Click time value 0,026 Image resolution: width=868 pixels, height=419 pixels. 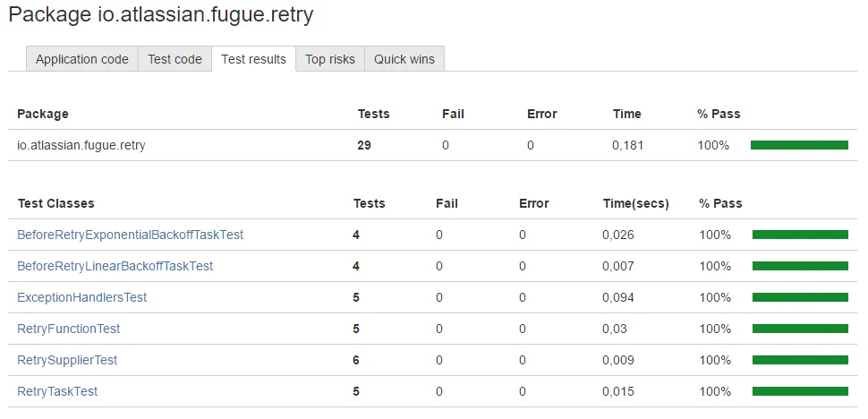pyautogui.click(x=618, y=235)
